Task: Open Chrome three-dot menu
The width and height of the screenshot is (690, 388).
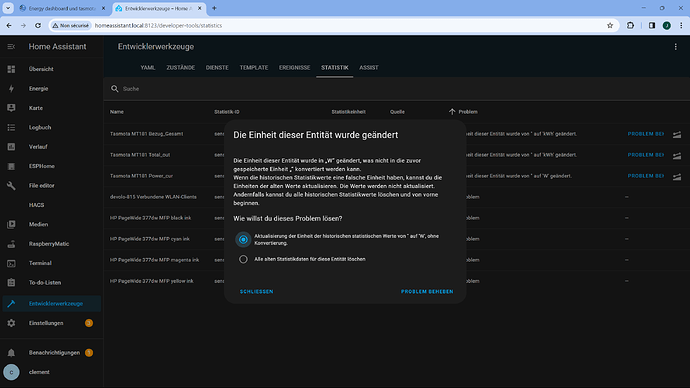Action: coord(681,26)
